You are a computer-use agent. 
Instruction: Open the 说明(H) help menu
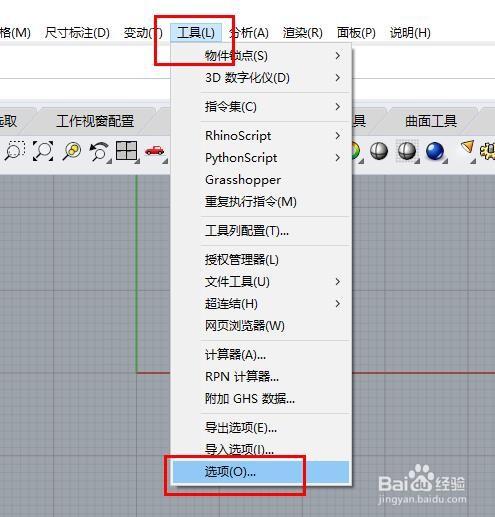click(x=410, y=33)
